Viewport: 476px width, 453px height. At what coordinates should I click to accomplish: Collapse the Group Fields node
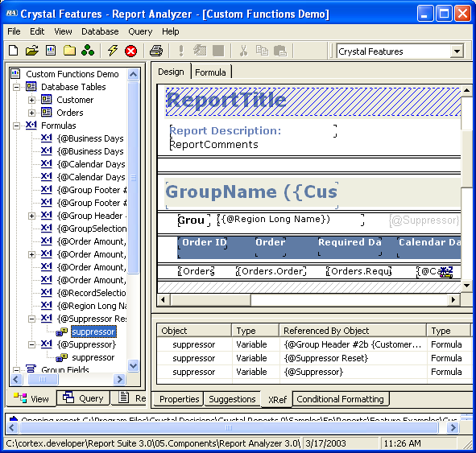point(16,370)
